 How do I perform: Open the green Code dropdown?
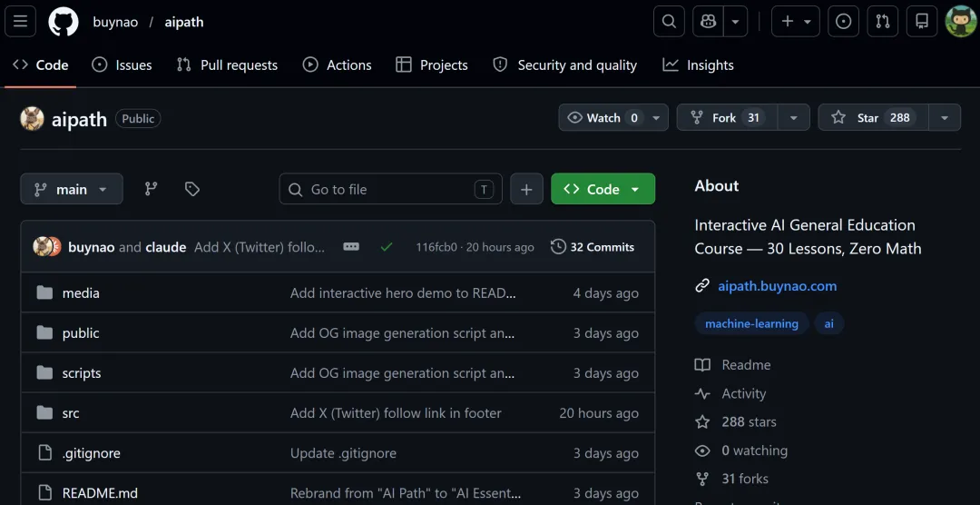click(603, 189)
